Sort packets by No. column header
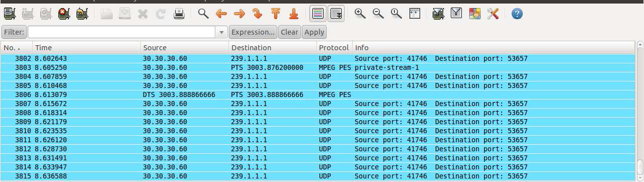 (17, 48)
